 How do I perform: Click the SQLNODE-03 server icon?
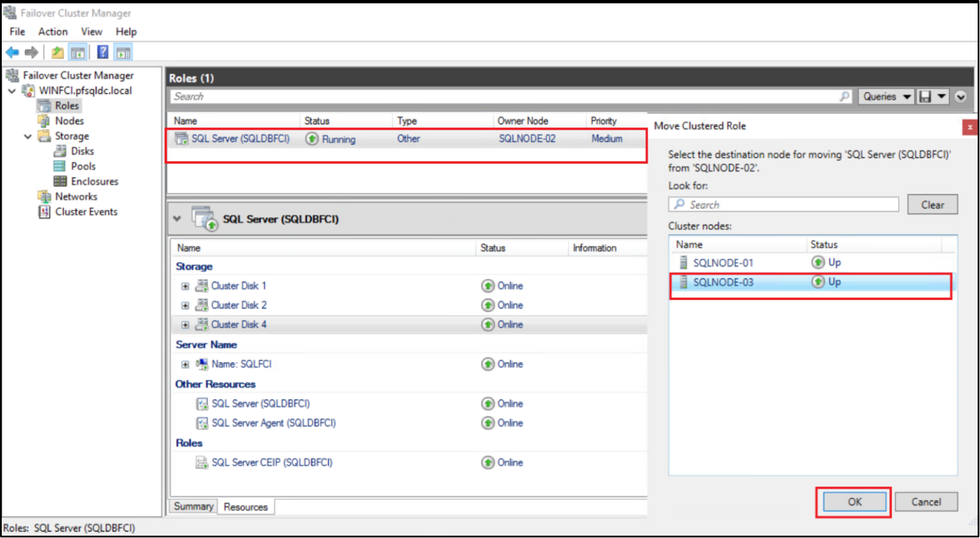pyautogui.click(x=683, y=282)
